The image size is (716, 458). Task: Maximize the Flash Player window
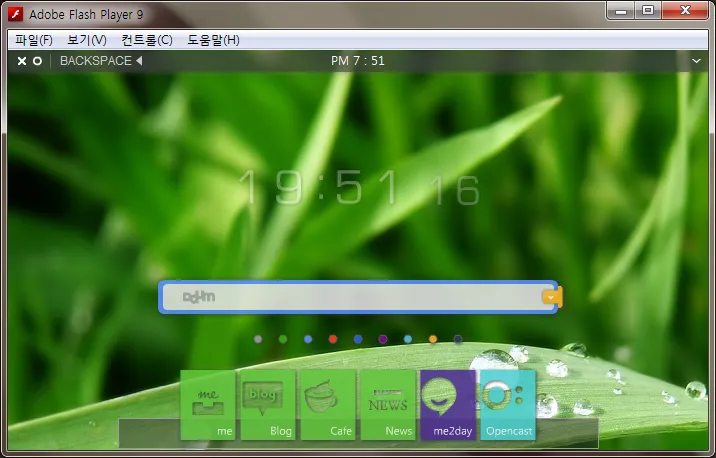(648, 11)
